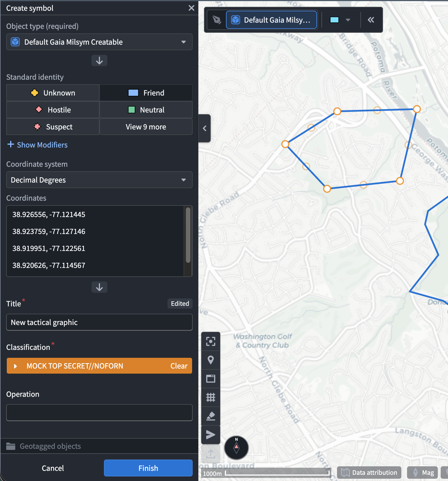
Task: Click coordinate 38.923759, -77.127146
Action: pyautogui.click(x=49, y=231)
